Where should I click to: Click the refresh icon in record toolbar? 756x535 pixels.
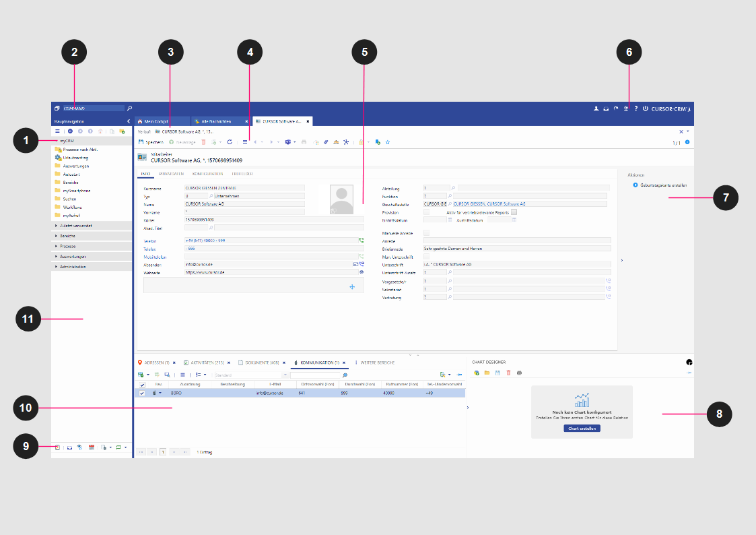click(230, 142)
